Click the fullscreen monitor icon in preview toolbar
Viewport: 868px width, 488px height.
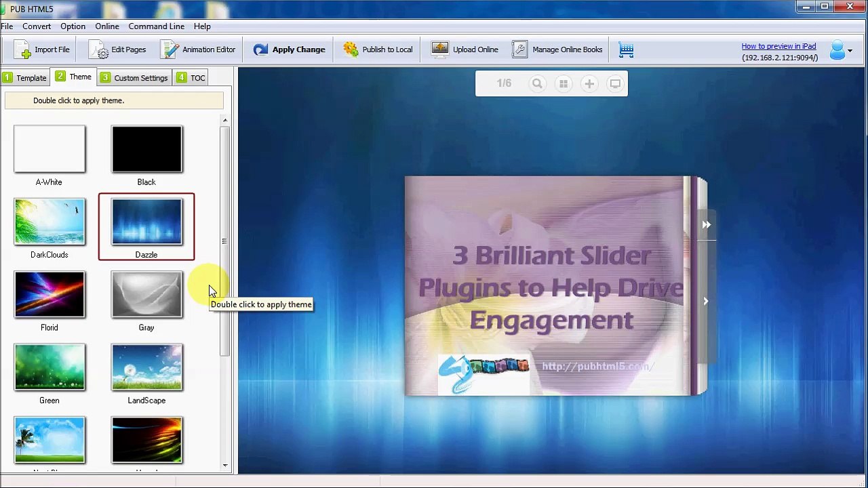click(615, 84)
